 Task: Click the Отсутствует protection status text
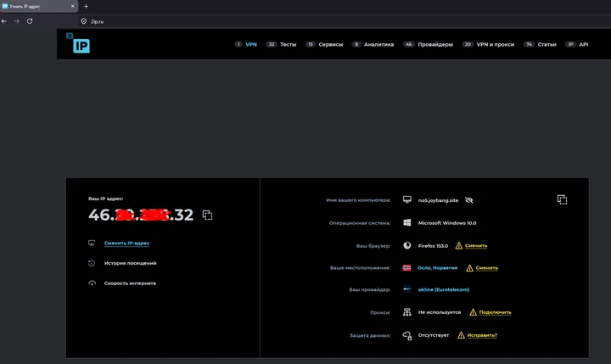(x=434, y=335)
